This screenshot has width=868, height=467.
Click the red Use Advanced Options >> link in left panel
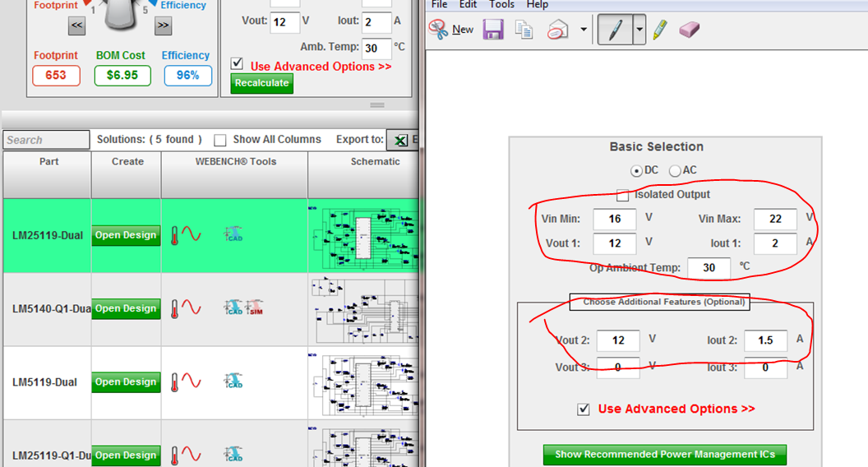(321, 67)
